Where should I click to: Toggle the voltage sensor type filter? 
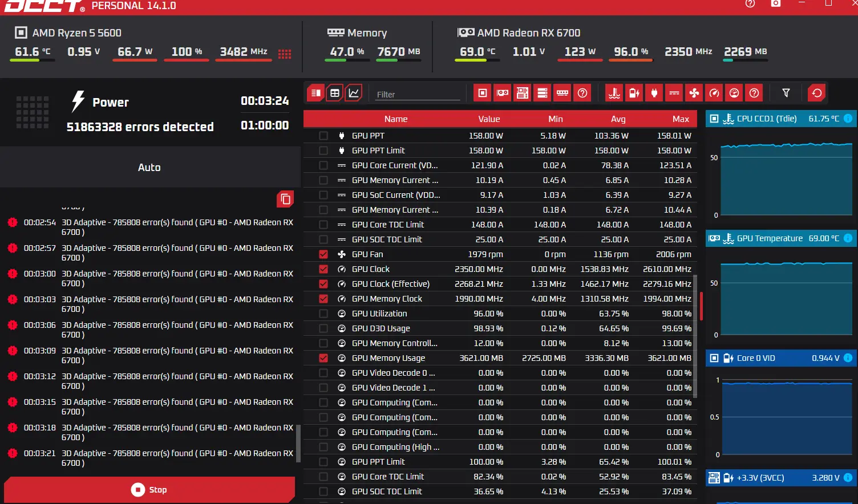(634, 93)
